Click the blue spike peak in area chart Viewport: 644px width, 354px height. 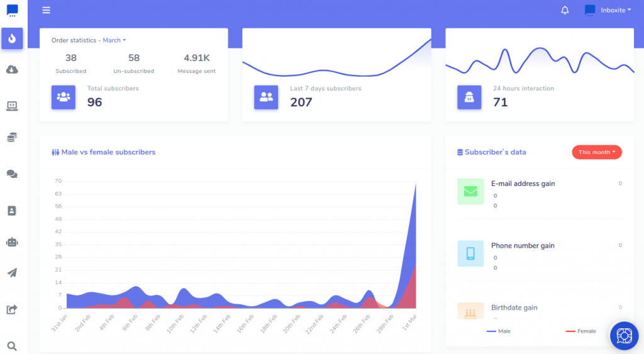416,183
